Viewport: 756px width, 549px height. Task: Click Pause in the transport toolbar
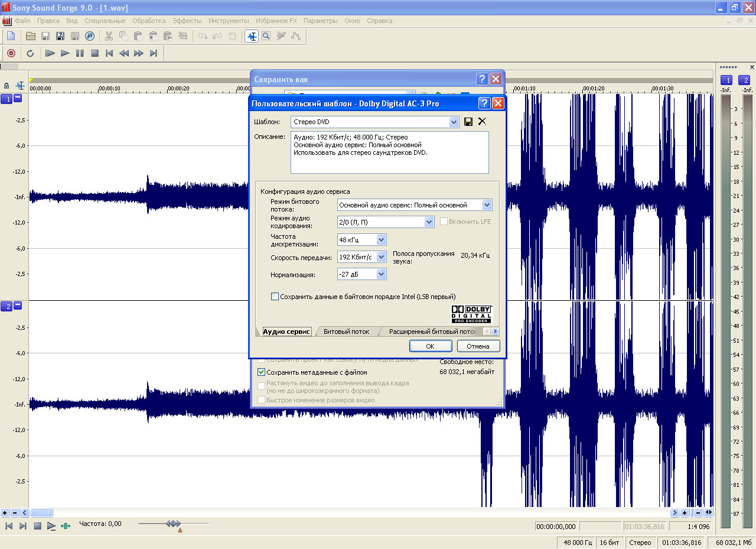(80, 53)
